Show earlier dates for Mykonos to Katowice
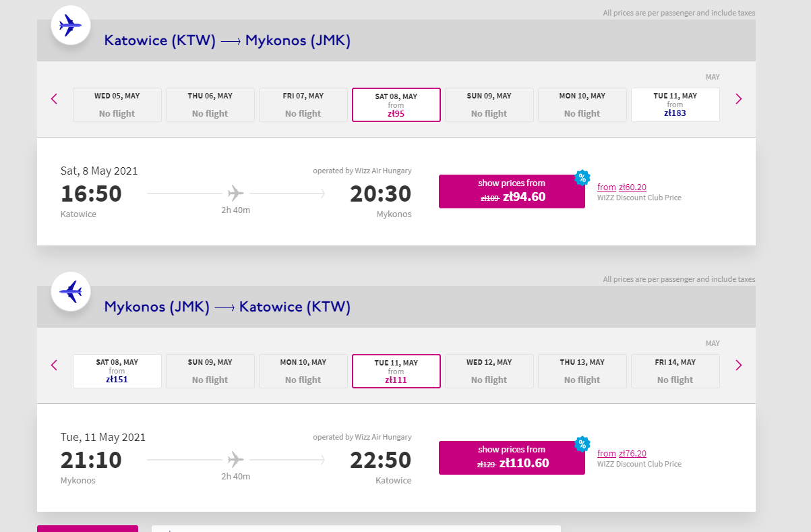Viewport: 811px width, 532px height. [x=55, y=365]
